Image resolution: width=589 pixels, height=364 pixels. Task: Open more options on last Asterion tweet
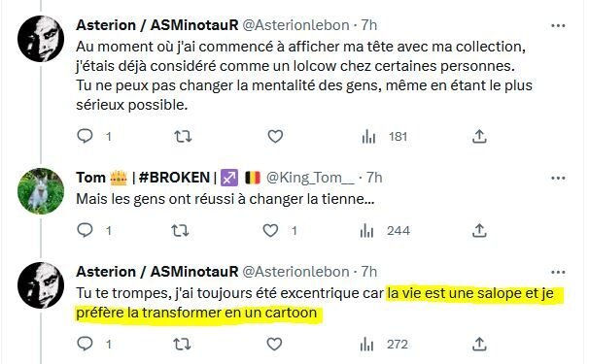[558, 272]
